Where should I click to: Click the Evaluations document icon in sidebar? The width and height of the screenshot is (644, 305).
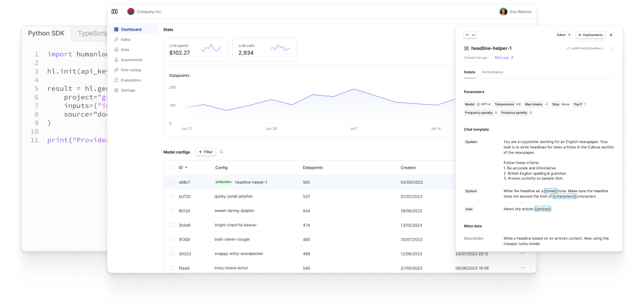click(x=116, y=80)
